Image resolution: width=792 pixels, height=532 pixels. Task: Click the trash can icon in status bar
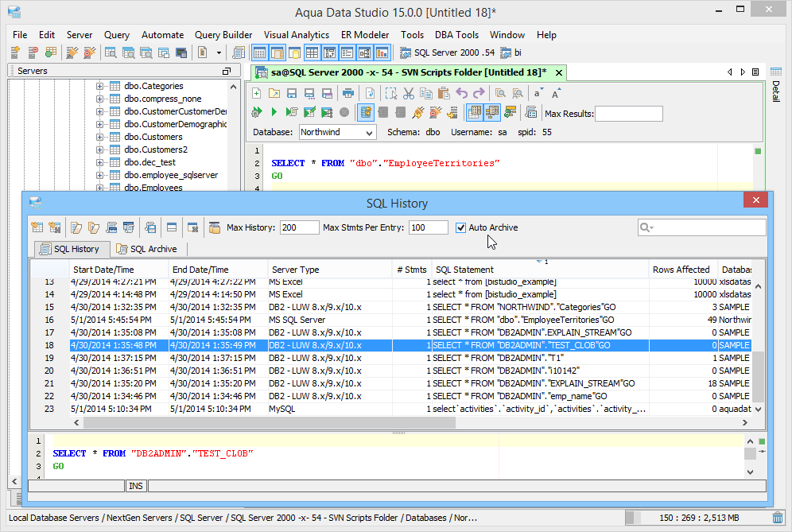778,518
